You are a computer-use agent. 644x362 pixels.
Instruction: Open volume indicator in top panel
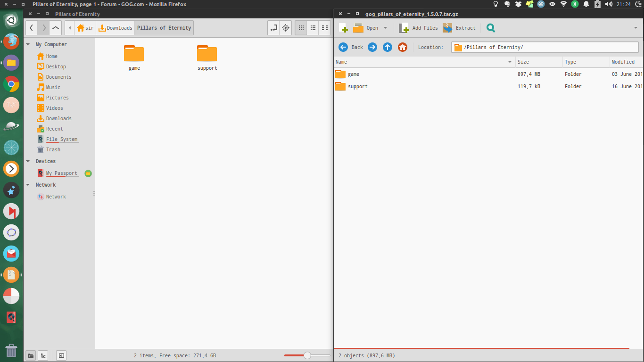coord(609,4)
